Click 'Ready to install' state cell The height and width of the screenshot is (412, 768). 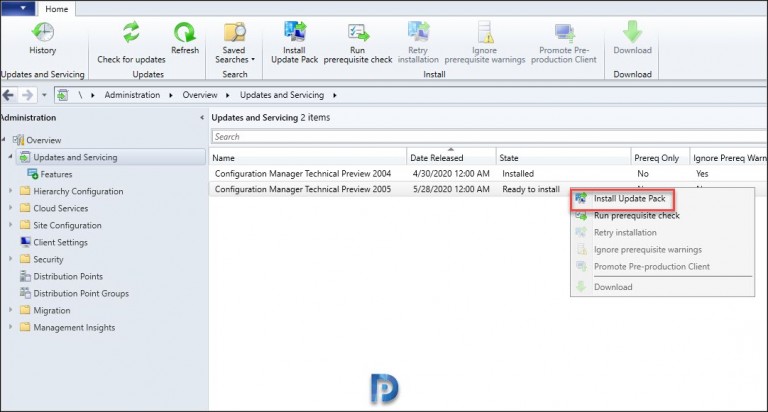click(531, 189)
